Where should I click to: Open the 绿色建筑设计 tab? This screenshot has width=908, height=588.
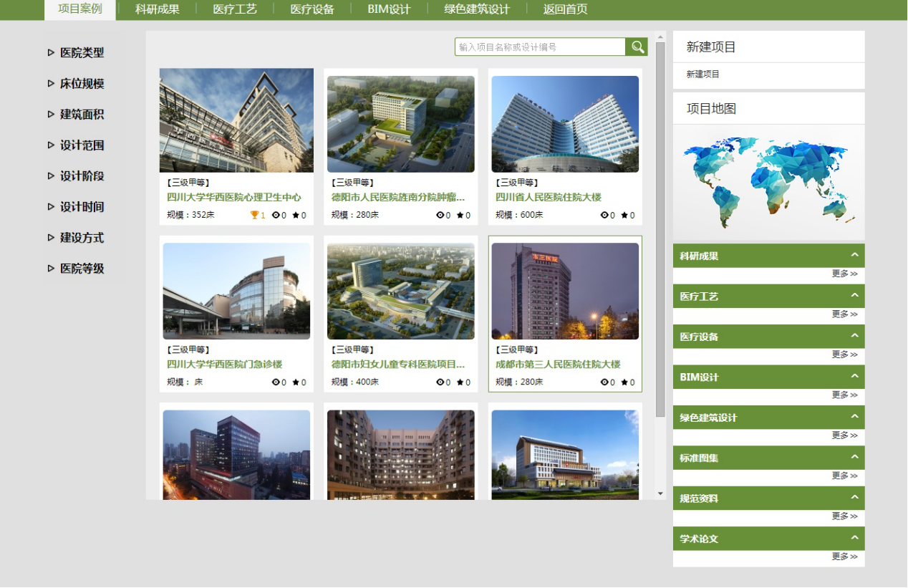pos(477,9)
